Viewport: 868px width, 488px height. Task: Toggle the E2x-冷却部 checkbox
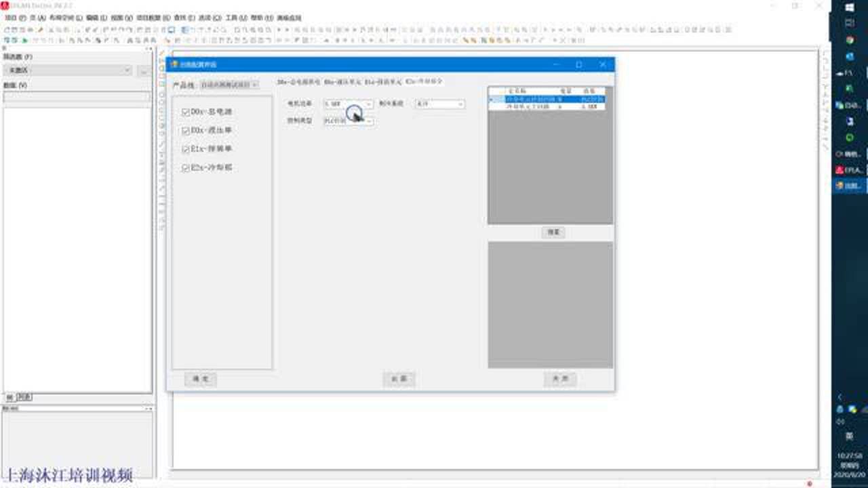pos(185,167)
